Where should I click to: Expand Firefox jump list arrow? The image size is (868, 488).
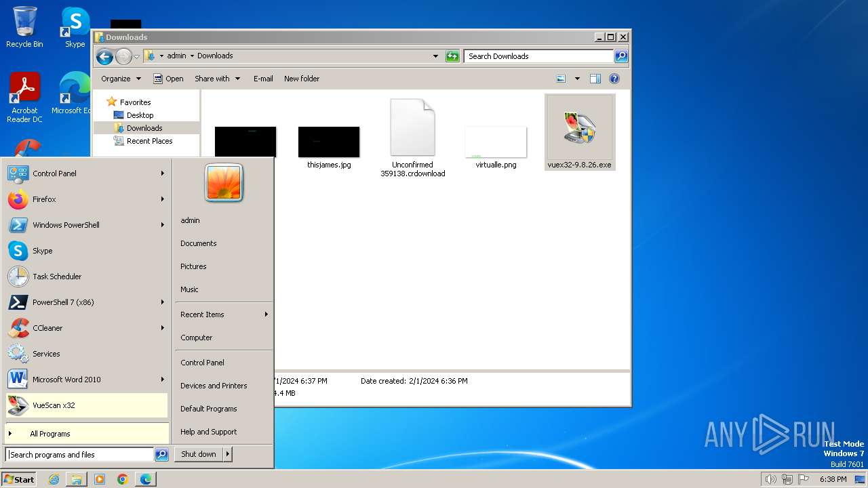[163, 199]
